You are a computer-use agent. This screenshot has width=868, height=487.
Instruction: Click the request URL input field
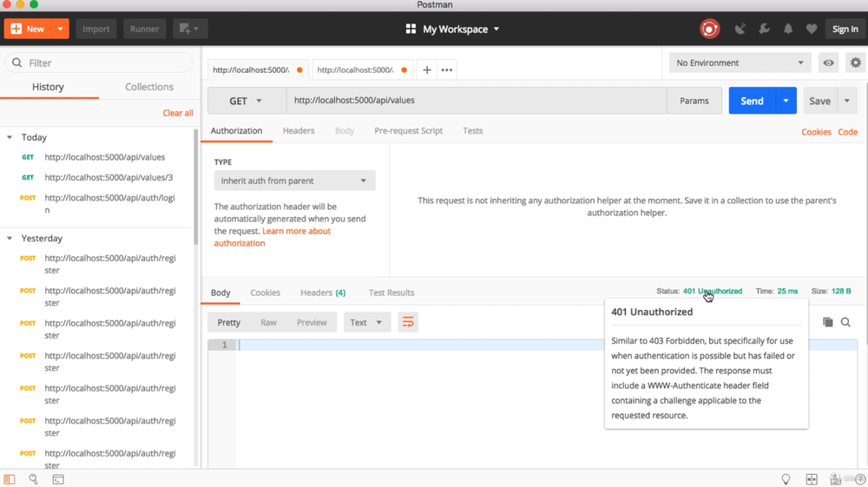476,101
